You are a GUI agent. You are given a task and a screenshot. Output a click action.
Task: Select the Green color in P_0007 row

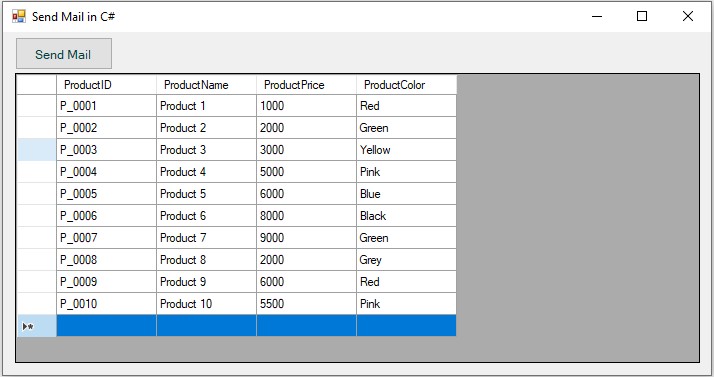click(407, 238)
